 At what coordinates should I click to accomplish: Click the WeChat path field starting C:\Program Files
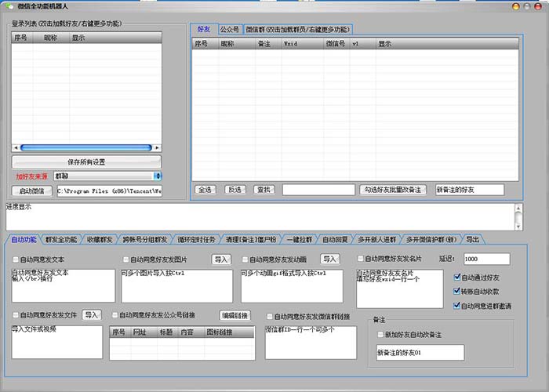109,191
